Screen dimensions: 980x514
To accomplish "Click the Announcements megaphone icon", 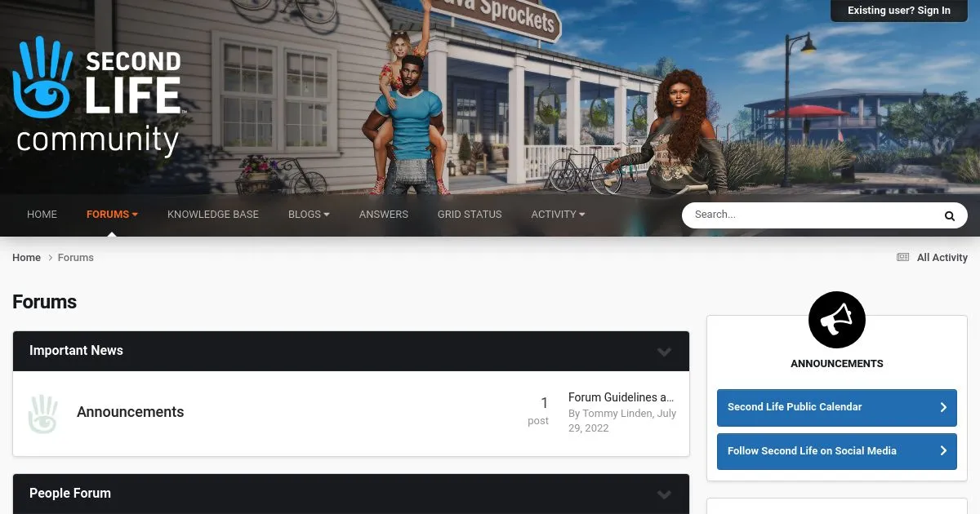I will (837, 320).
